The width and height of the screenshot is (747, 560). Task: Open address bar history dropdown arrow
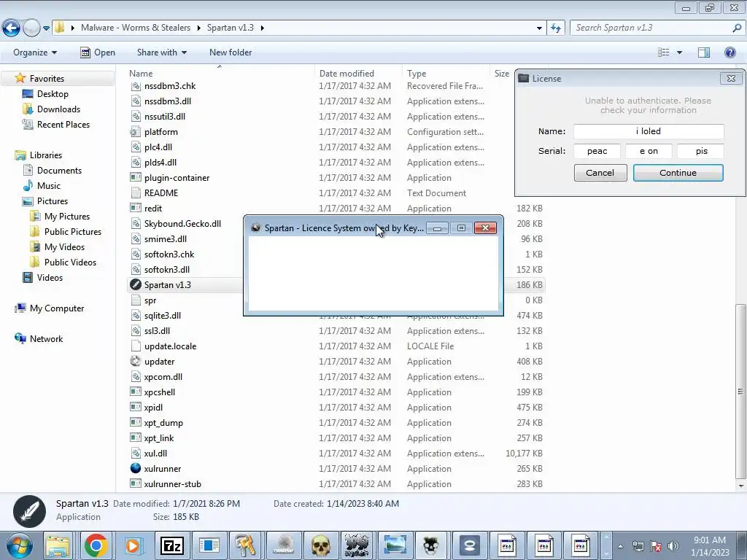click(539, 28)
